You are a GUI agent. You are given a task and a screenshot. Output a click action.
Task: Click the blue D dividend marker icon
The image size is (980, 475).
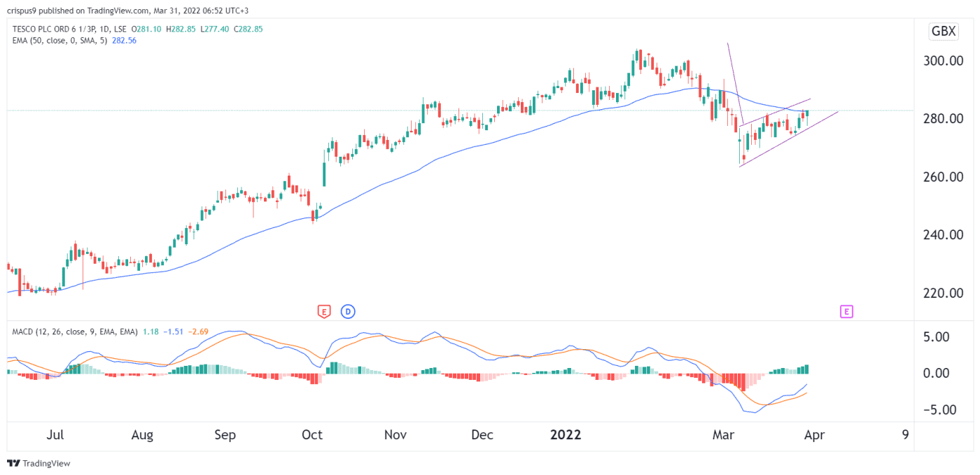coord(348,311)
